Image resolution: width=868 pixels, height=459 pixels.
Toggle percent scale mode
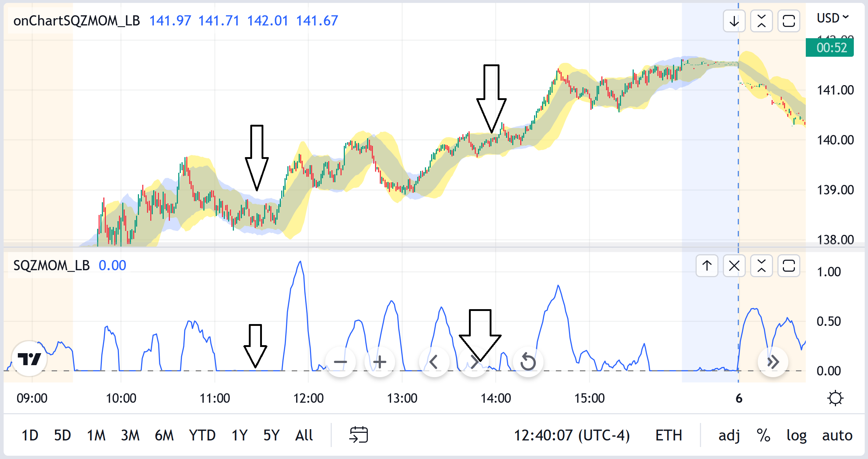[763, 435]
